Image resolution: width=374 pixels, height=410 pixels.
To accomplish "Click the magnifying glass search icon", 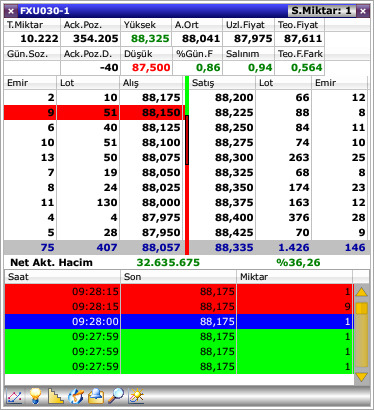I will (x=116, y=396).
